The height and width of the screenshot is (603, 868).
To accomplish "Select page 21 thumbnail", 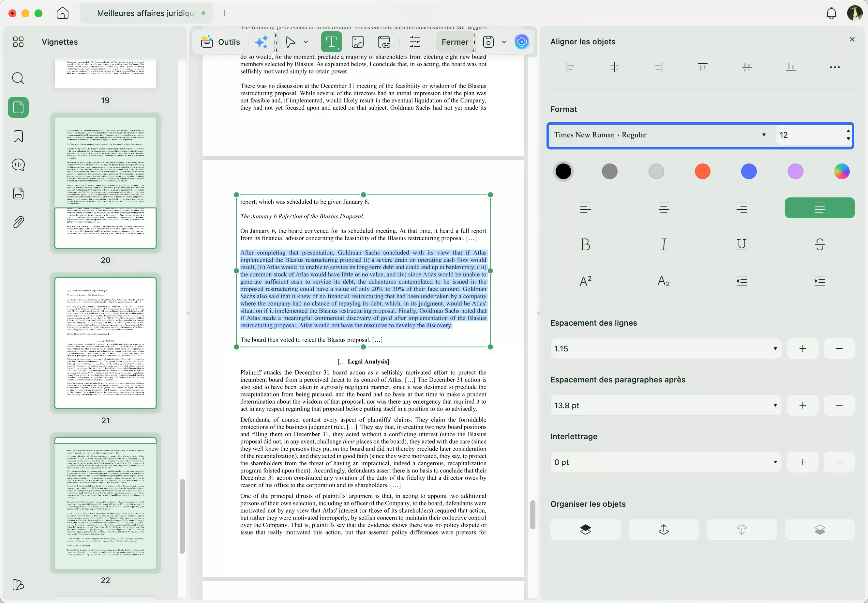I will pos(105,343).
